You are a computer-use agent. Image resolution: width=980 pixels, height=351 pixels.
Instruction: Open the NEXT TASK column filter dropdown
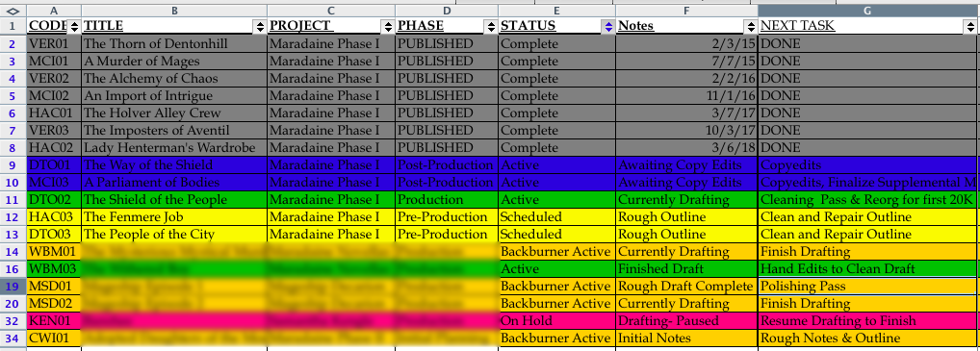(970, 26)
